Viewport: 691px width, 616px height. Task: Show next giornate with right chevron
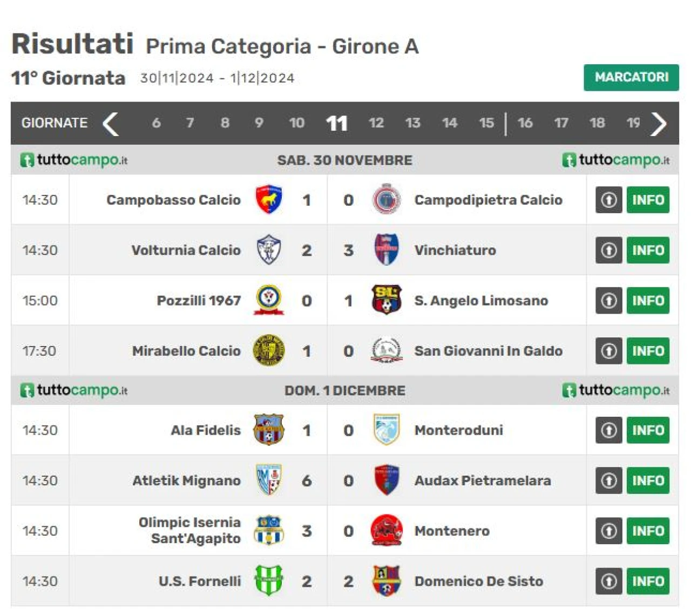[x=659, y=124]
